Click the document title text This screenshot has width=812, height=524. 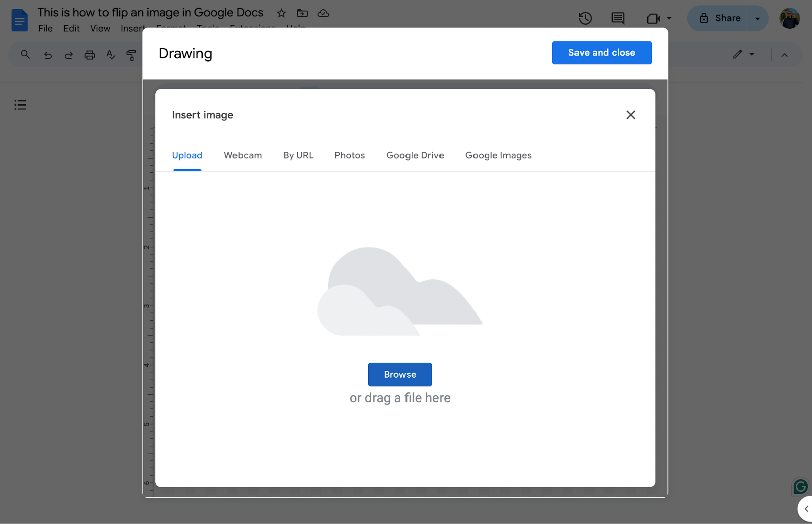[x=150, y=13]
